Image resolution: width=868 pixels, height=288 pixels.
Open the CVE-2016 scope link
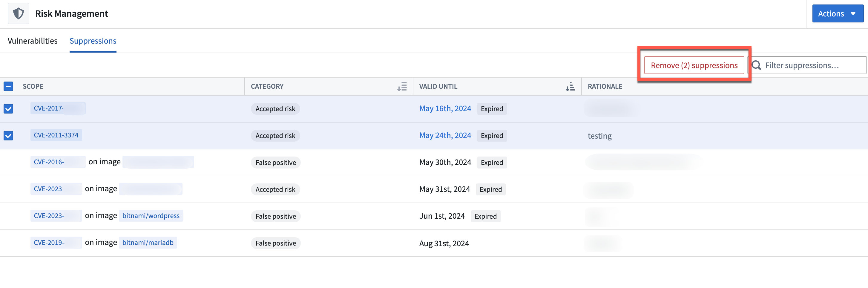click(x=58, y=162)
